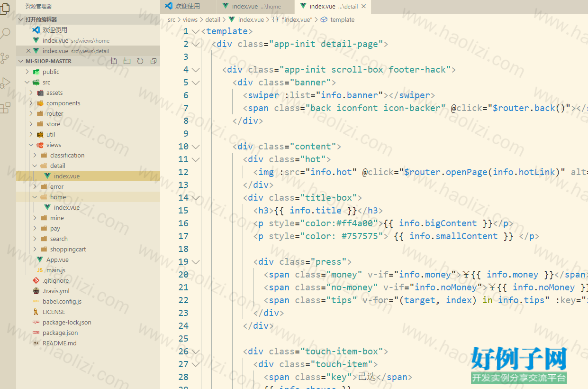This screenshot has height=389, width=588.
Task: Open index.vue under the home folder
Action: 88,208
